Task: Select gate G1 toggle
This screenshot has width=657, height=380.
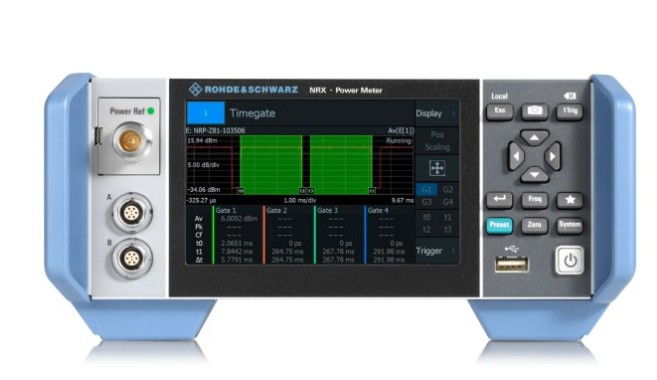Action: coord(427,189)
